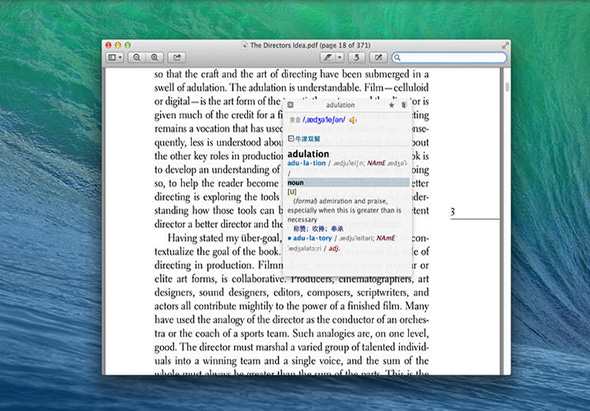Image resolution: width=590 pixels, height=411 pixels.
Task: Select the highlighted noun row
Action: [x=348, y=183]
